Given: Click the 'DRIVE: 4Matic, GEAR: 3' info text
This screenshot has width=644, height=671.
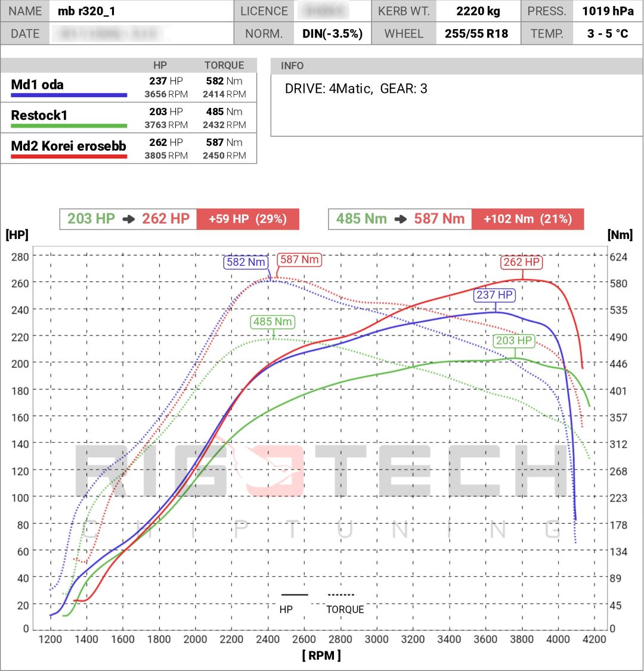Looking at the screenshot, I should pyautogui.click(x=356, y=89).
